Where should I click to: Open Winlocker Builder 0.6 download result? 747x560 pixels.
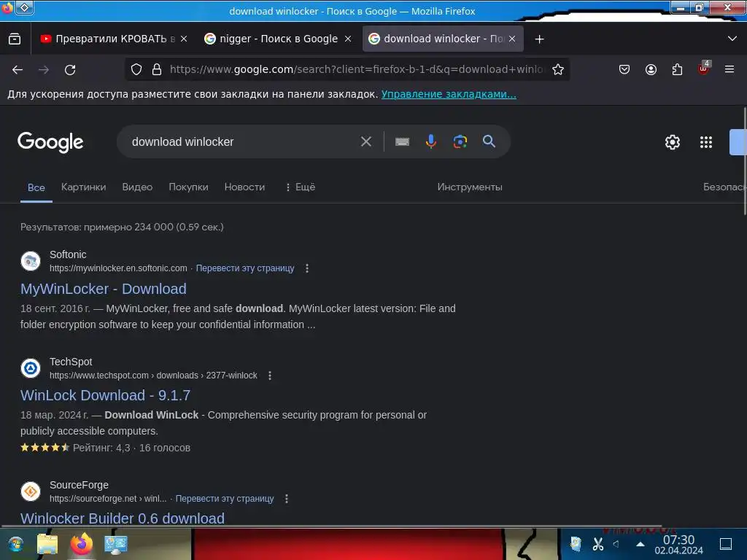(x=123, y=518)
